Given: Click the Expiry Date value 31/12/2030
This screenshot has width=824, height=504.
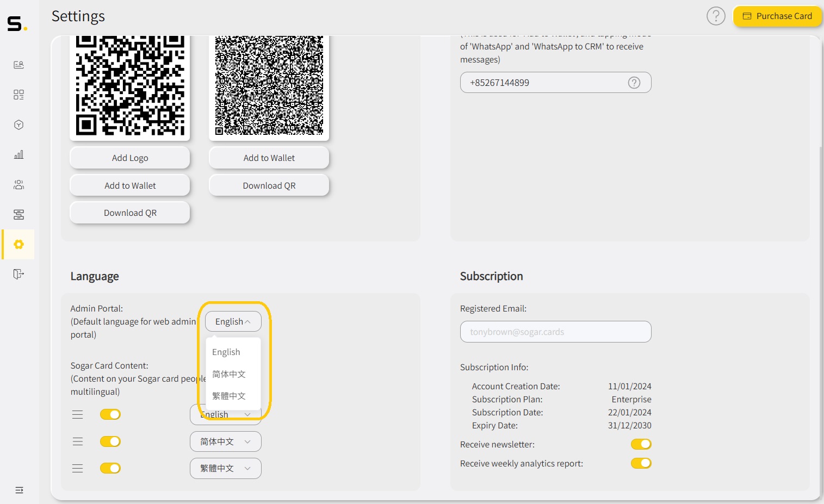Looking at the screenshot, I should point(630,425).
